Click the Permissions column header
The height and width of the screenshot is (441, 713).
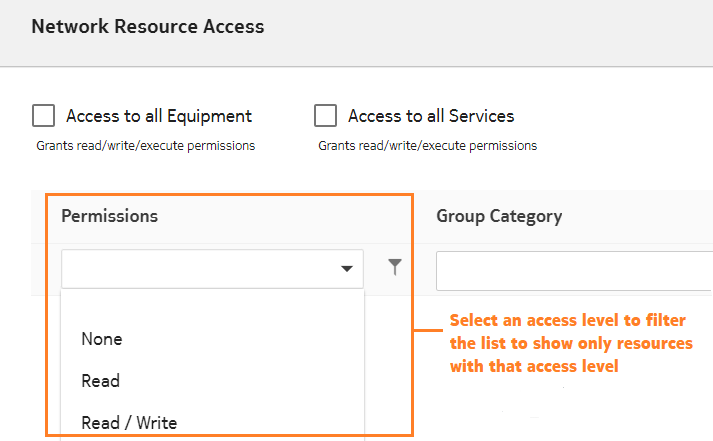pos(110,216)
